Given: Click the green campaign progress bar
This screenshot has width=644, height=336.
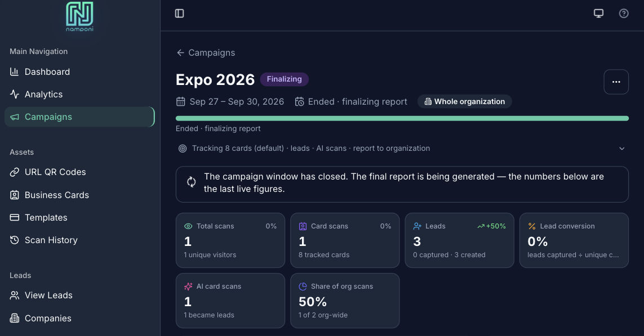Looking at the screenshot, I should 402,119.
